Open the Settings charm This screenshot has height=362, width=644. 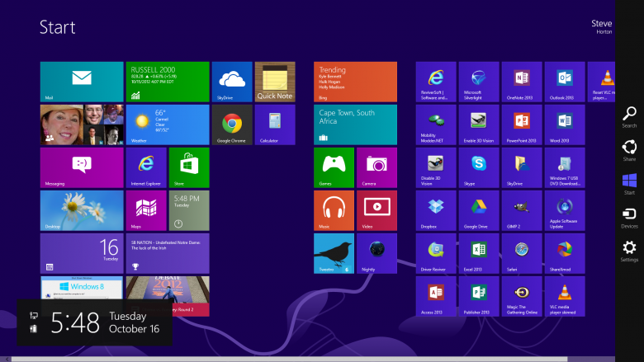pyautogui.click(x=629, y=251)
